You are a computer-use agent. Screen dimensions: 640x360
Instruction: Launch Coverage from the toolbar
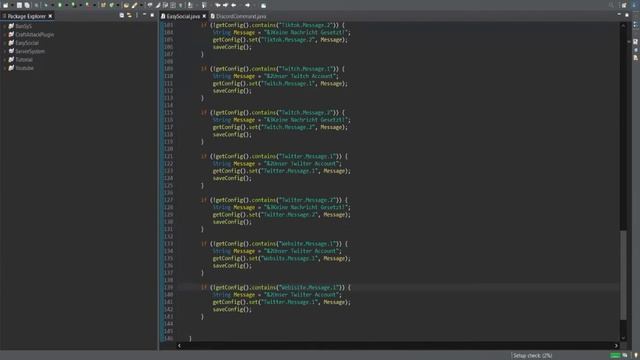click(73, 5)
